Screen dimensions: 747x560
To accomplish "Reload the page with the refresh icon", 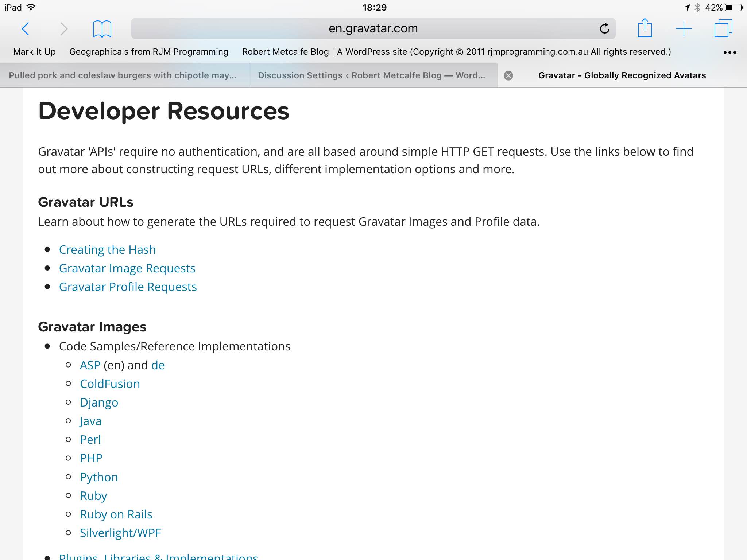I will pos(604,28).
